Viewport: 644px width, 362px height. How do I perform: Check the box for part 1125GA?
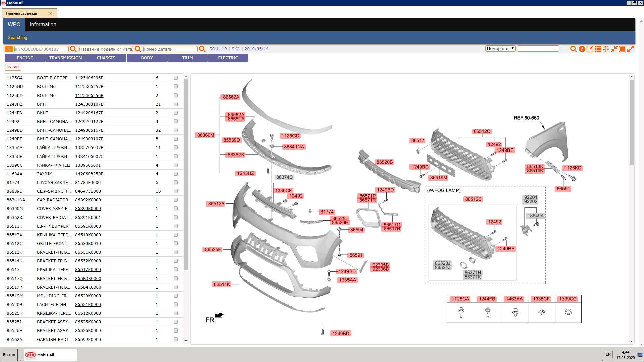(175, 78)
